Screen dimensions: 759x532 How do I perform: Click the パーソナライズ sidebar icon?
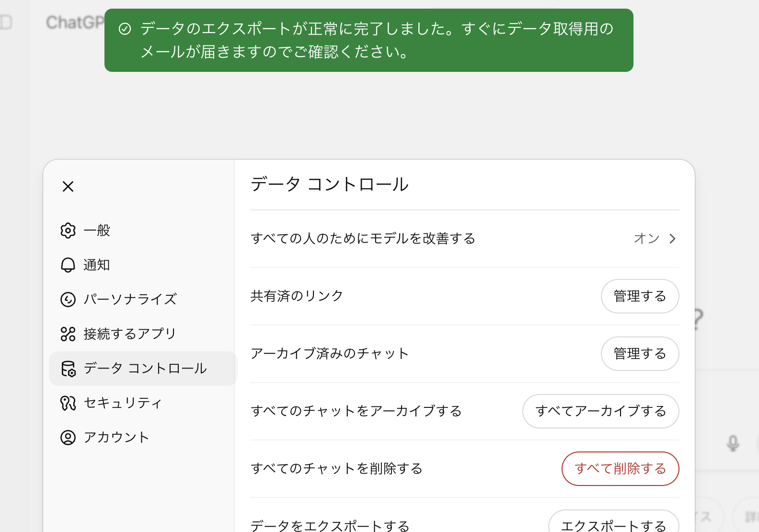click(x=68, y=300)
